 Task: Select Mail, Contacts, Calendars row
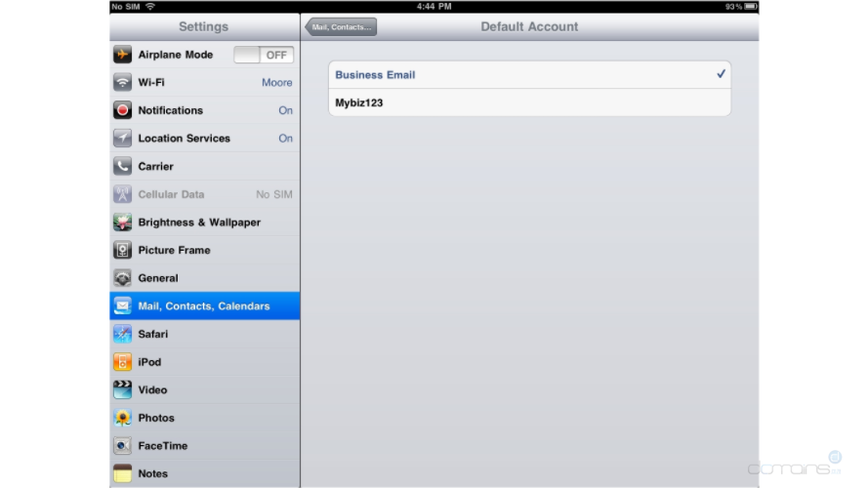pos(204,306)
